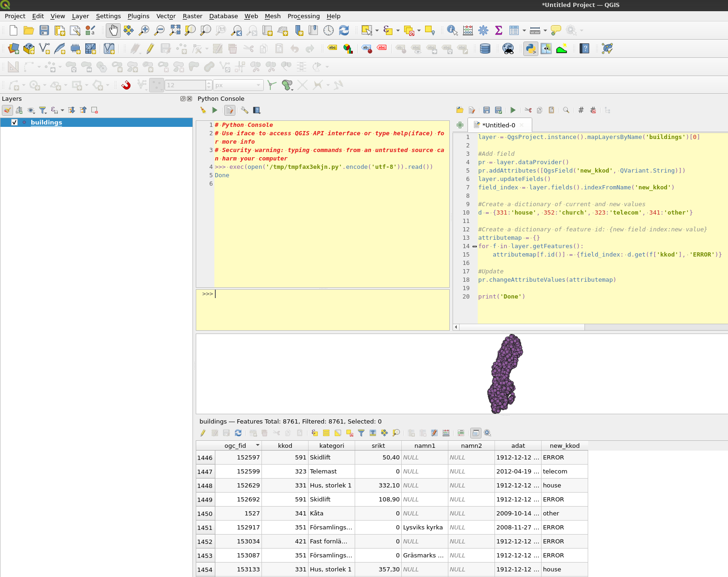Toggle visibility checkbox of buildings layer
This screenshot has width=728, height=577.
pos(14,122)
